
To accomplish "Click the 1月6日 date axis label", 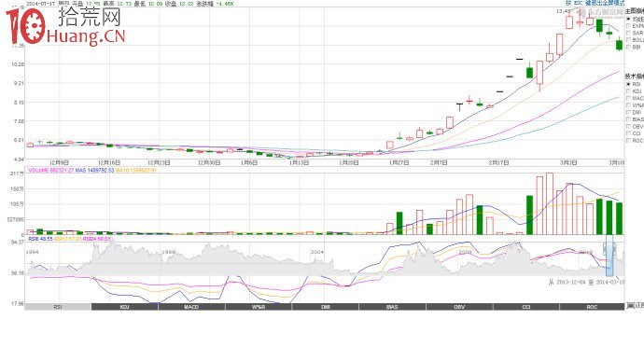I will pyautogui.click(x=249, y=162).
